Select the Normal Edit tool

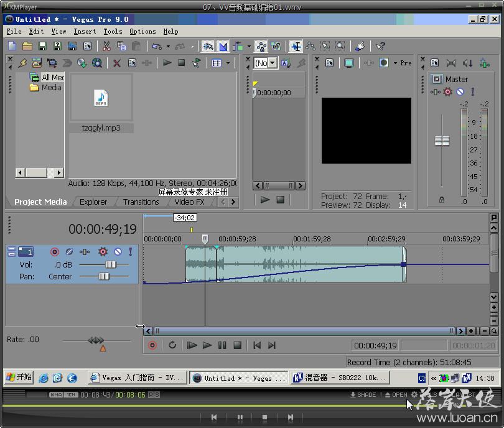click(x=295, y=46)
